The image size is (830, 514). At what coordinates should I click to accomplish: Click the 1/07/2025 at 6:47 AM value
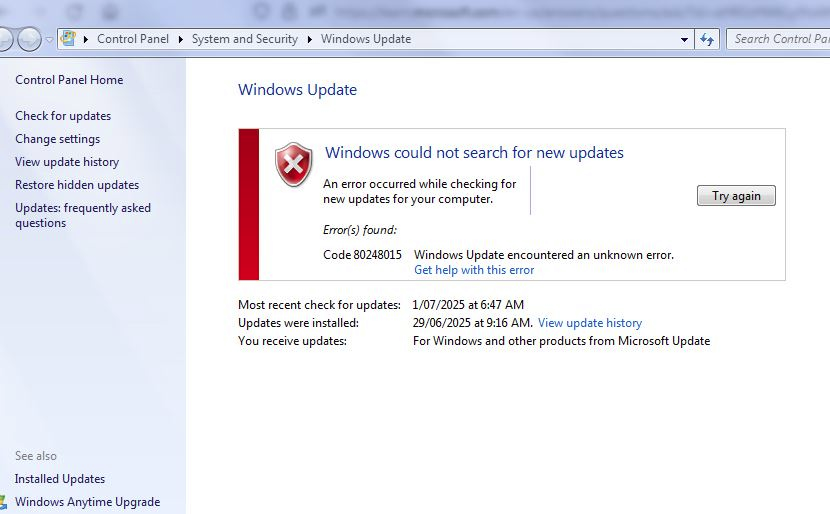[468, 304]
